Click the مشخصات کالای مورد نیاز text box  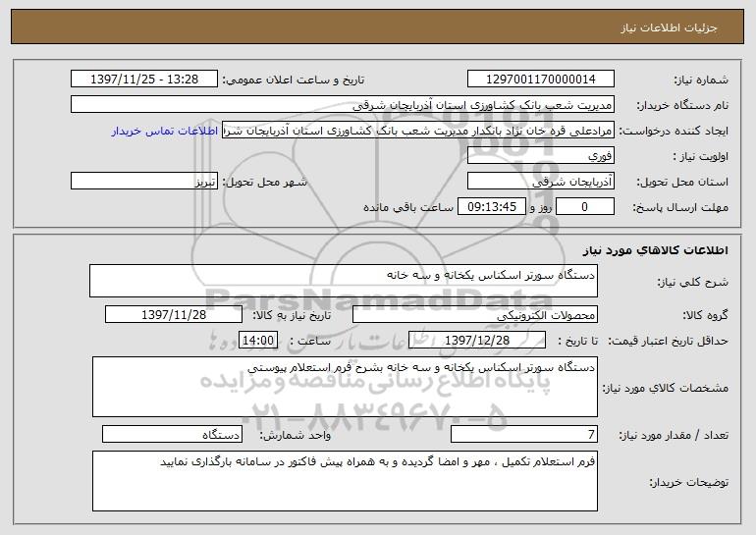point(345,387)
